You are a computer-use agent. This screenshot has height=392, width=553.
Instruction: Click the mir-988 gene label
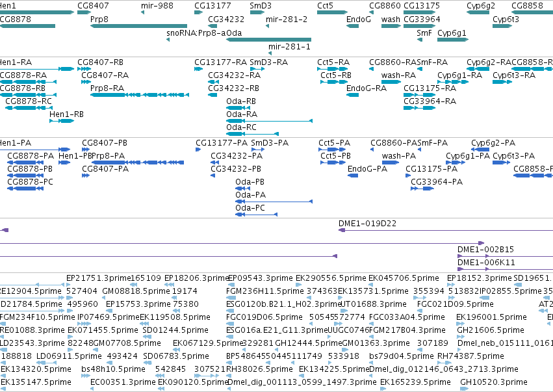(157, 6)
